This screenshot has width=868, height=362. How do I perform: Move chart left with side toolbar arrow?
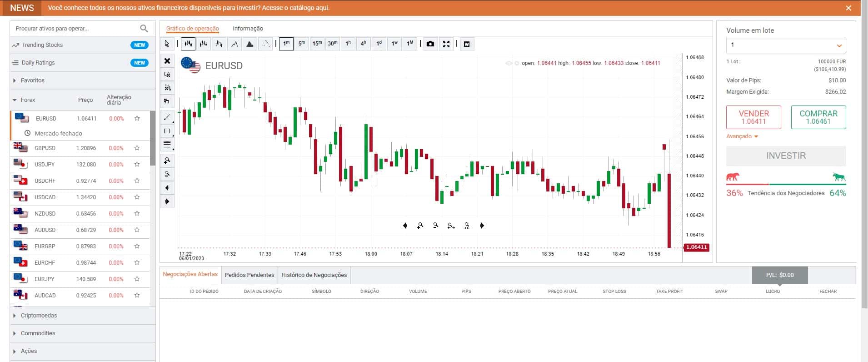pyautogui.click(x=167, y=188)
